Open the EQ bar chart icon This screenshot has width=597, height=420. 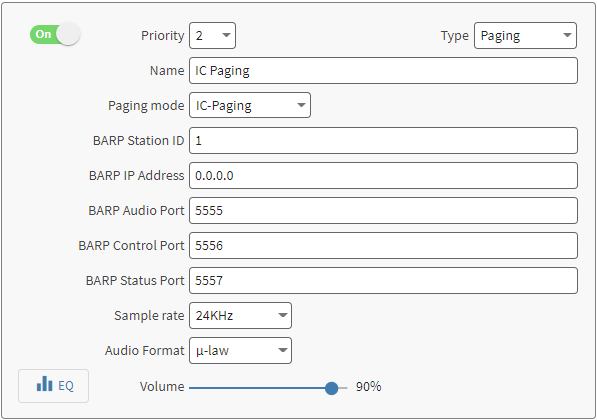(45, 384)
